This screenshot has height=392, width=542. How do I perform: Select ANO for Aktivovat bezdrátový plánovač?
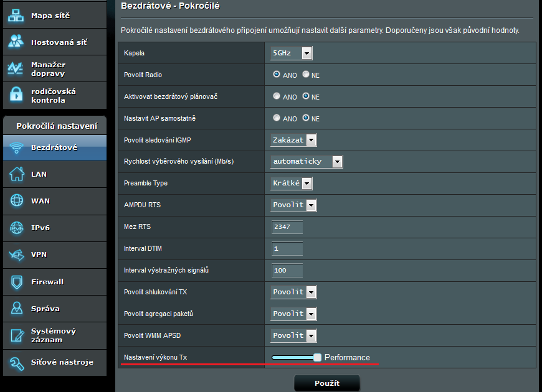(277, 96)
